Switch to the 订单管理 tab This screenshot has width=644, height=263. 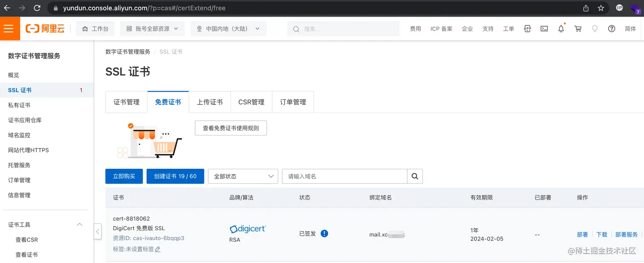[x=293, y=102]
